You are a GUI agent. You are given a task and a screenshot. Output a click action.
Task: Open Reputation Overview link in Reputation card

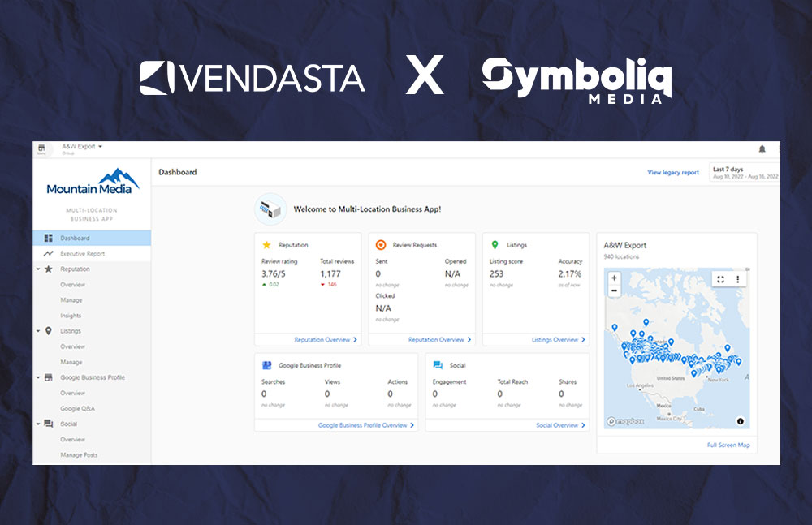[326, 340]
